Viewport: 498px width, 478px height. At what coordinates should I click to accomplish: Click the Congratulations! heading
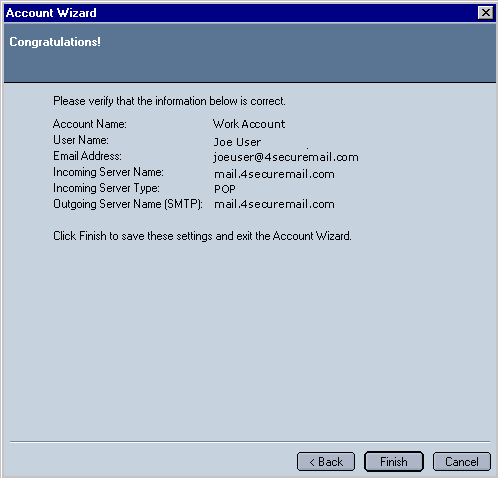pyautogui.click(x=55, y=42)
